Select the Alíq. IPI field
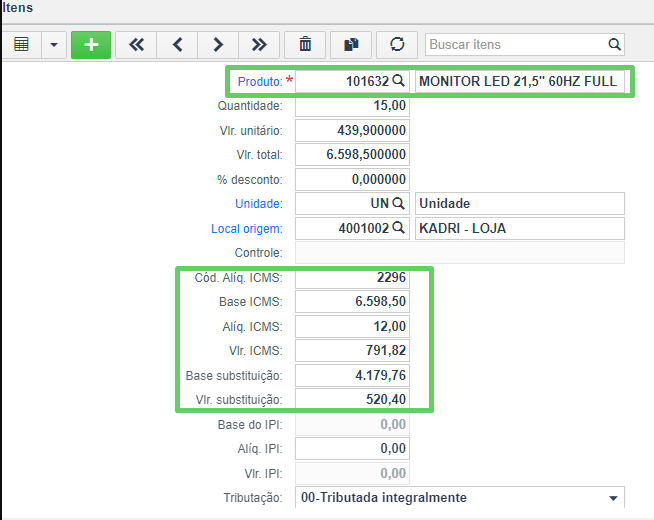The image size is (654, 520). click(352, 448)
